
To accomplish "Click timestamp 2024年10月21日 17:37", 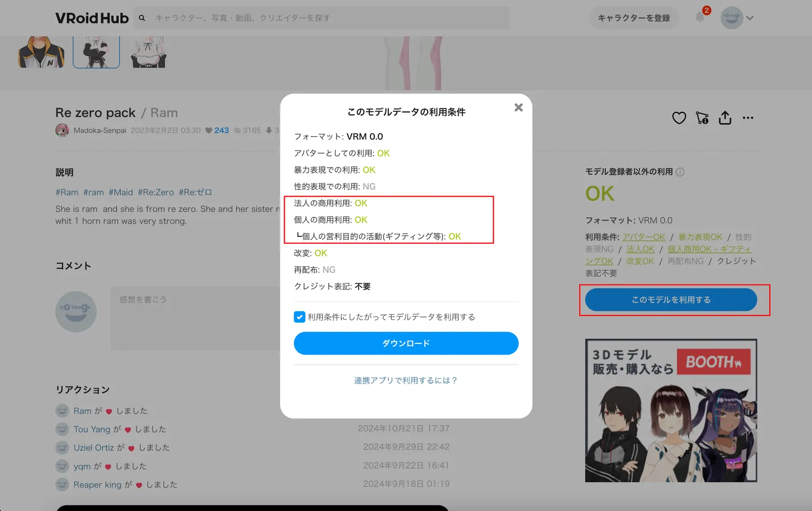I will pos(403,428).
